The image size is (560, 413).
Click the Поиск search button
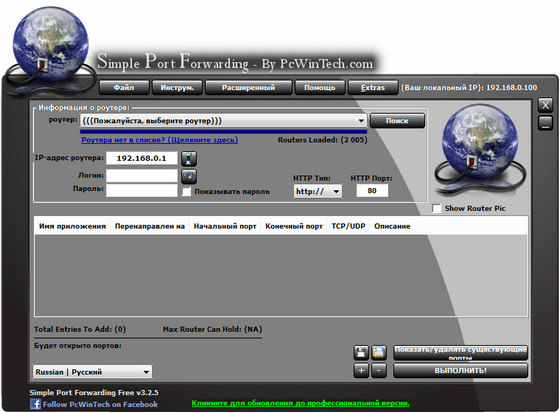point(397,121)
